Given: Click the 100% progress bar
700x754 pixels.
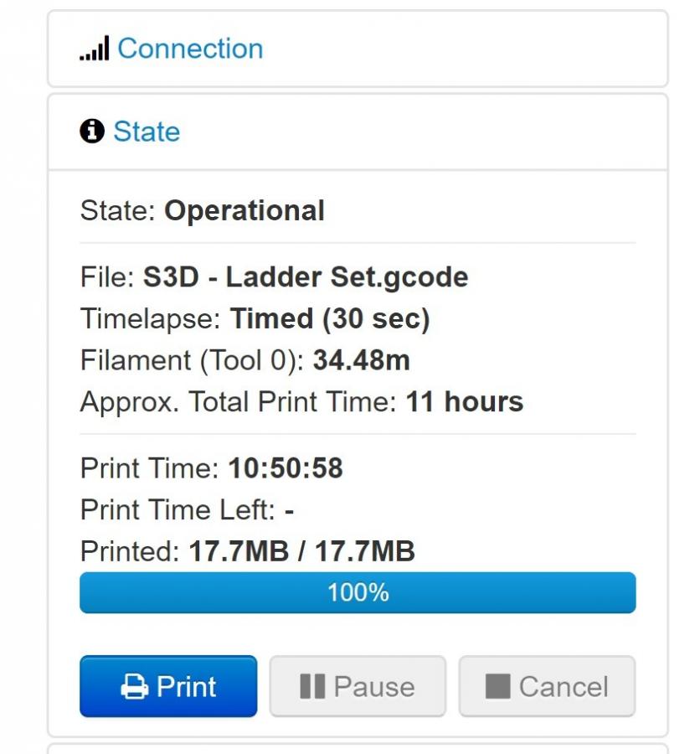Looking at the screenshot, I should click(358, 592).
